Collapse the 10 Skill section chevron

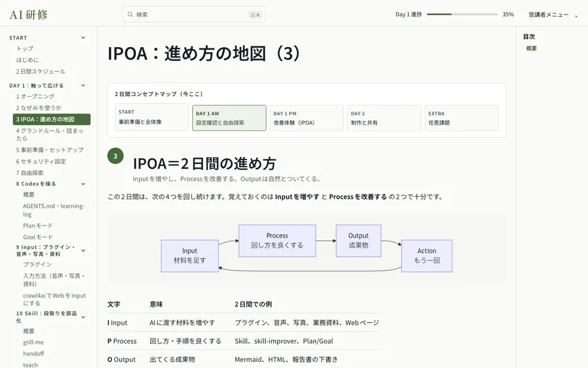pos(83,317)
